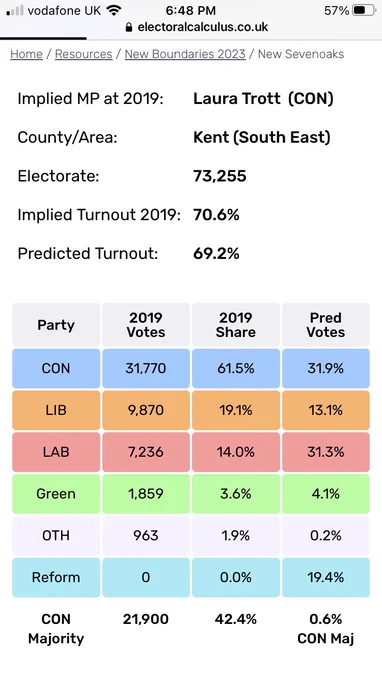The height and width of the screenshot is (680, 382).
Task: Select the 2019 Share column header
Action: click(x=236, y=325)
